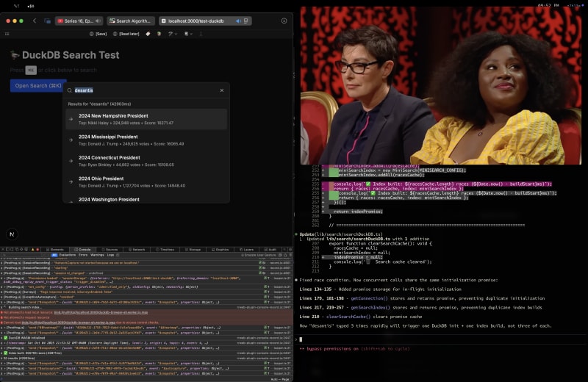Image resolution: width=588 pixels, height=382 pixels.
Task: Click the clock in the macOS menu bar
Action: pos(548,6)
